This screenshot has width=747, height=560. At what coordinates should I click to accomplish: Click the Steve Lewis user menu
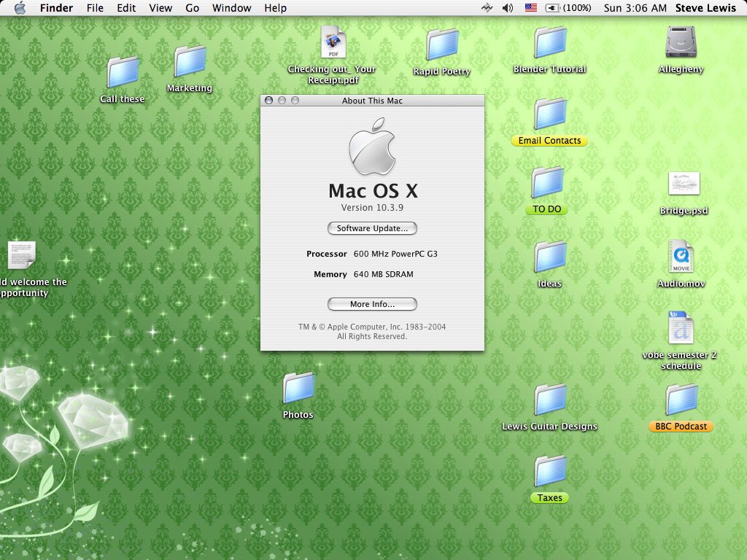tap(705, 7)
